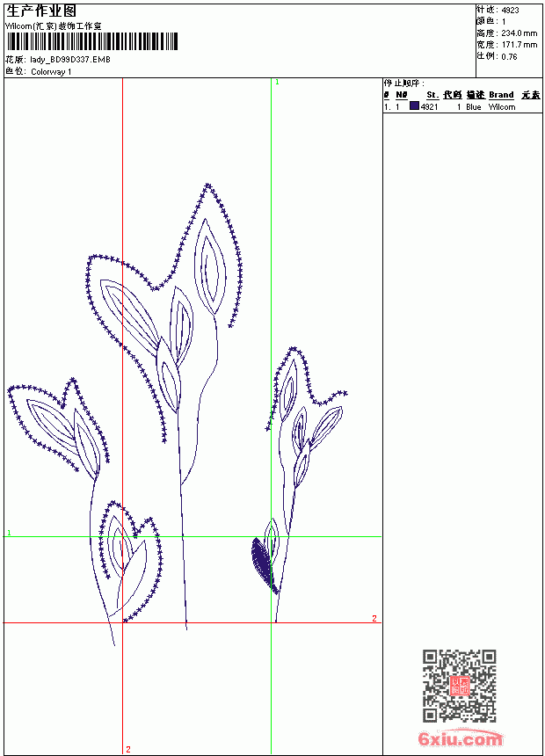Click the 'Brand' column header
This screenshot has height=756, width=545.
point(501,95)
